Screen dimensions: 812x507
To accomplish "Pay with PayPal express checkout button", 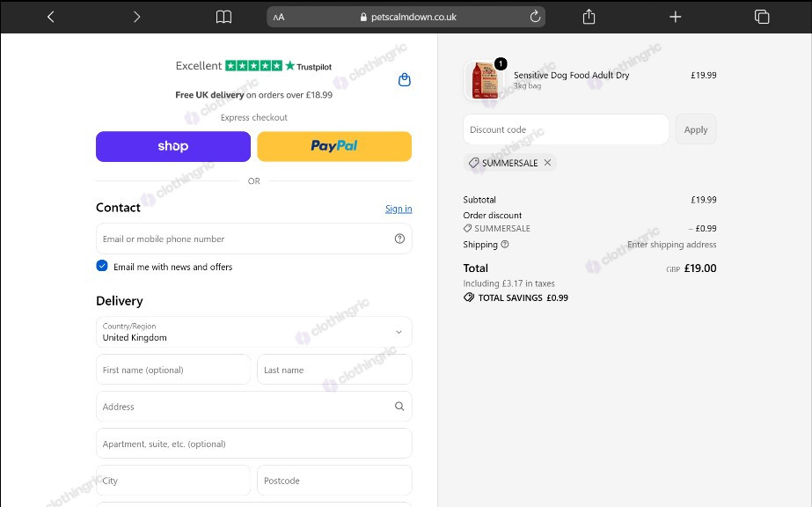I will tap(334, 147).
